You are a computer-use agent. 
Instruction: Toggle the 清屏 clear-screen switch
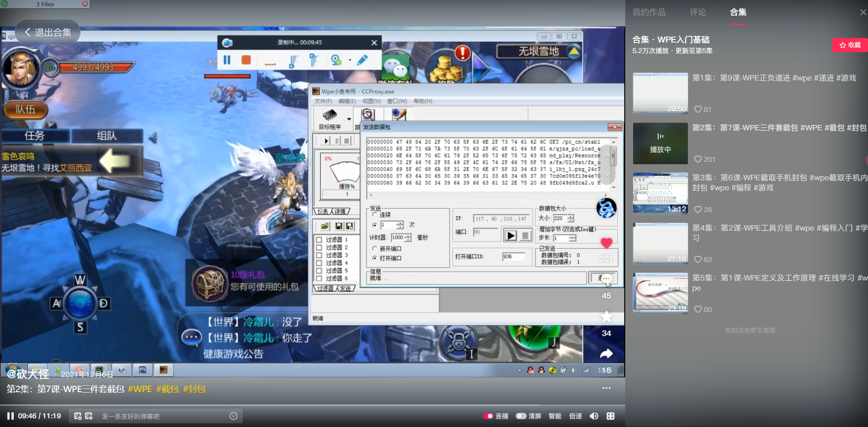[521, 416]
